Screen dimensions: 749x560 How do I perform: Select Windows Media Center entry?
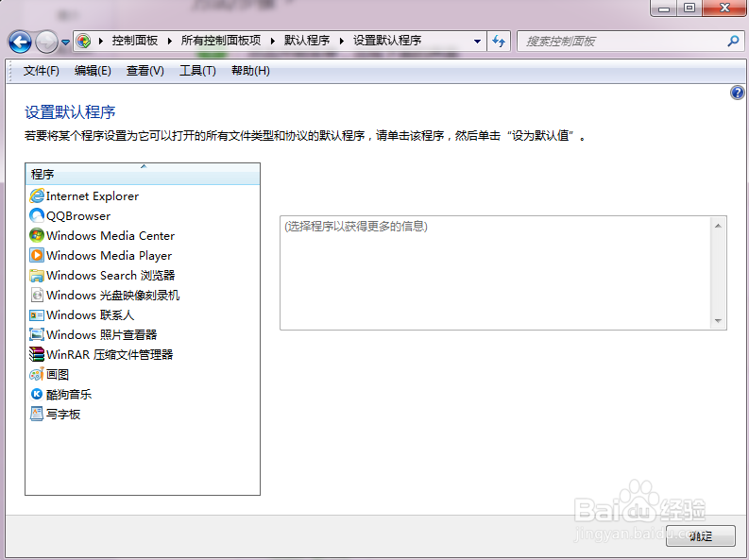click(x=102, y=235)
